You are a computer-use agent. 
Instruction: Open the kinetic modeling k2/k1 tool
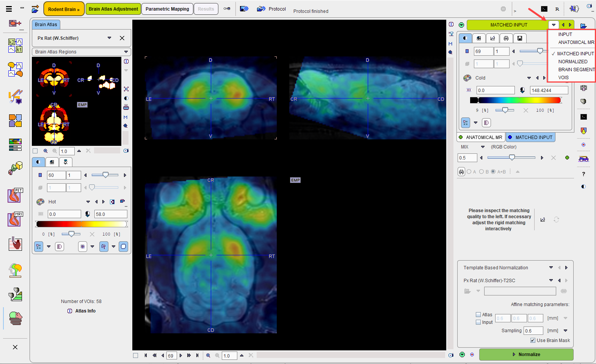point(15,45)
